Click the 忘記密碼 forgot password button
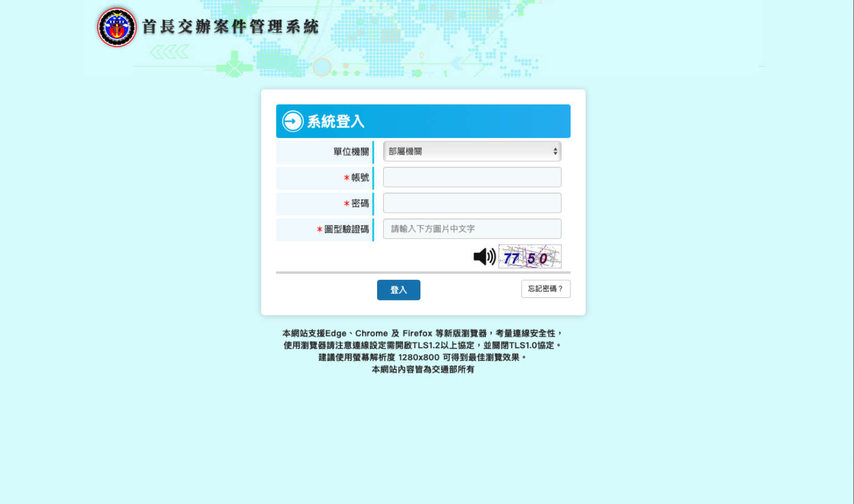 545,289
